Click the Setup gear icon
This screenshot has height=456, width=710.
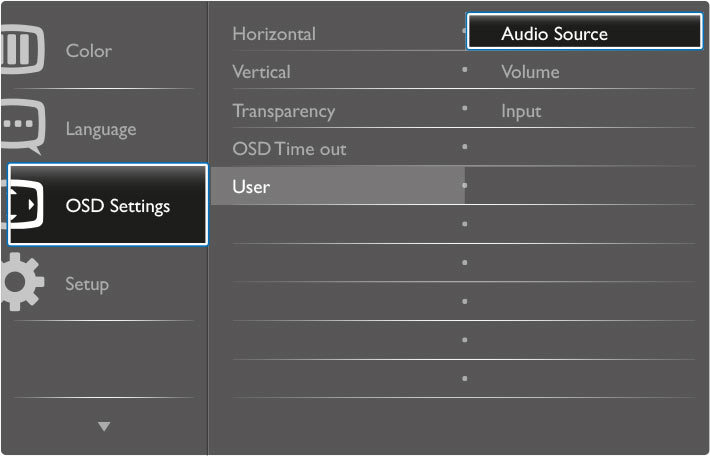click(x=23, y=282)
